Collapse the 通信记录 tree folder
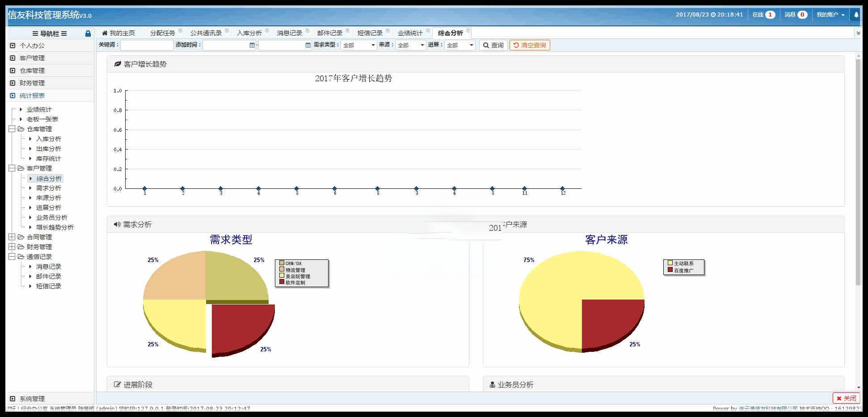The image size is (868, 417). coord(12,257)
